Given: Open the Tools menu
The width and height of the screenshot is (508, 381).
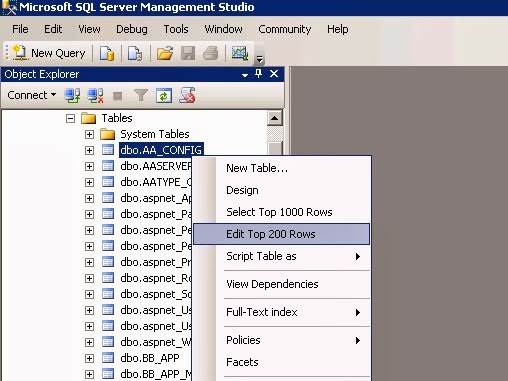Looking at the screenshot, I should click(176, 29).
